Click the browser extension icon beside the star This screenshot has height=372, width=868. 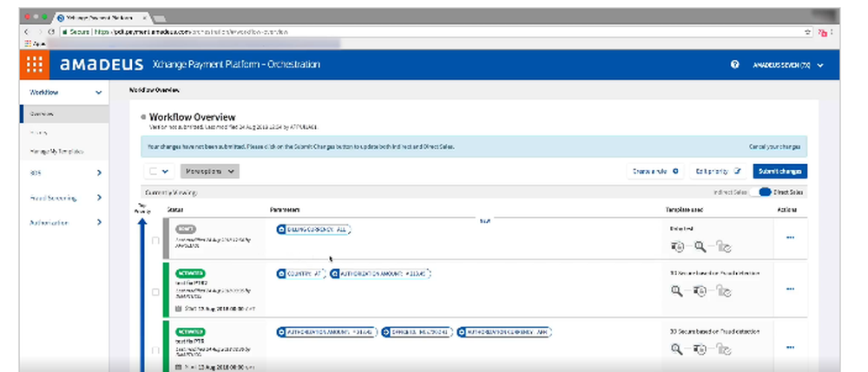(x=823, y=33)
